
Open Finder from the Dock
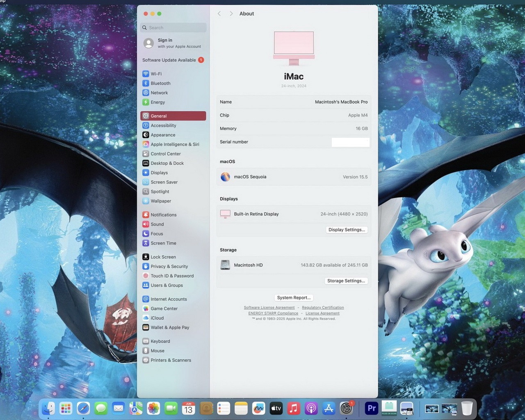48,409
